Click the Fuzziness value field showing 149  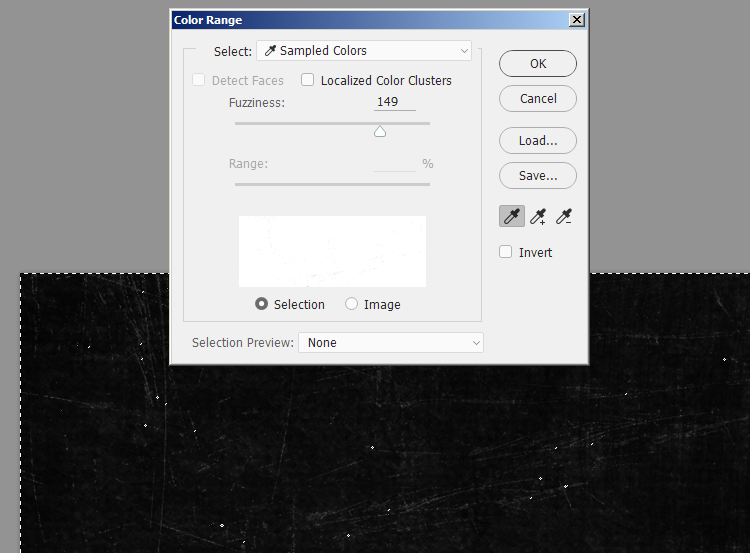[x=394, y=102]
